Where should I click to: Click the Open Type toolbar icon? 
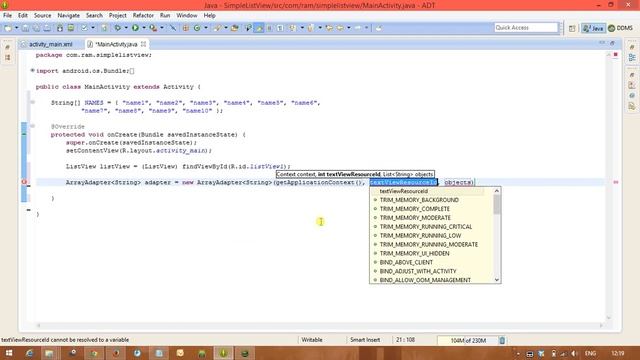coord(234,28)
